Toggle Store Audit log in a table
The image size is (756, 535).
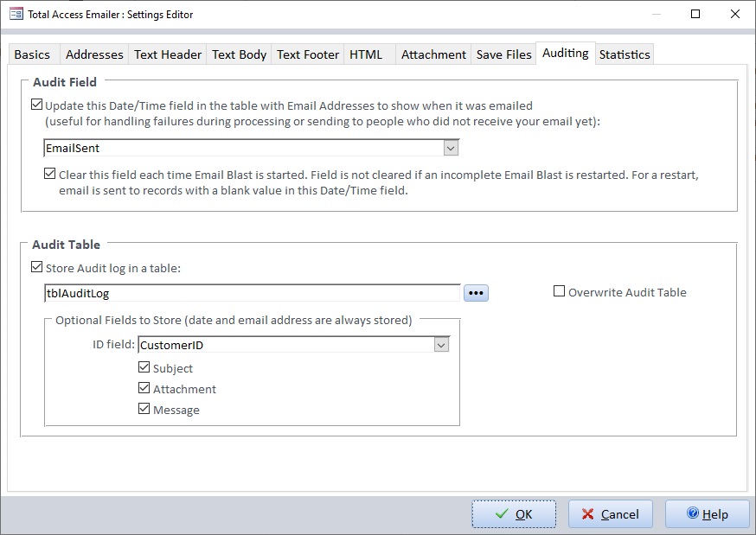coord(36,267)
